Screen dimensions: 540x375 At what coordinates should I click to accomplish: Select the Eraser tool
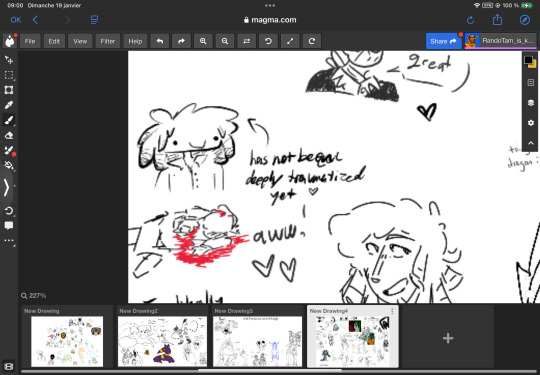(x=9, y=135)
